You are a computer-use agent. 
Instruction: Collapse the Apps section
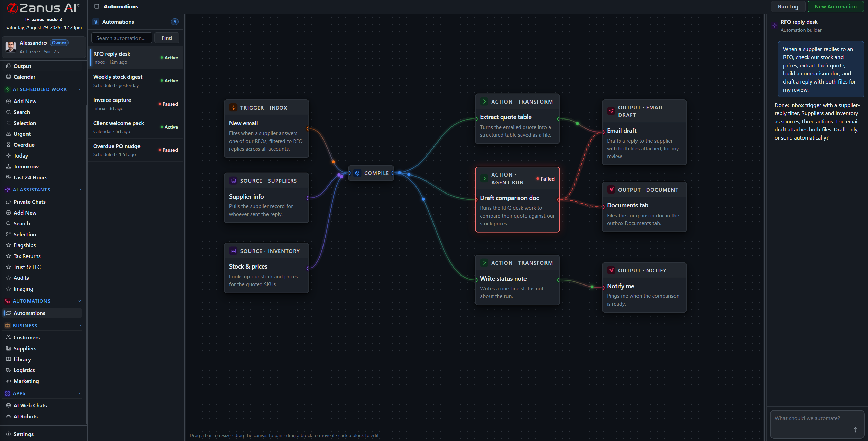tap(80, 393)
